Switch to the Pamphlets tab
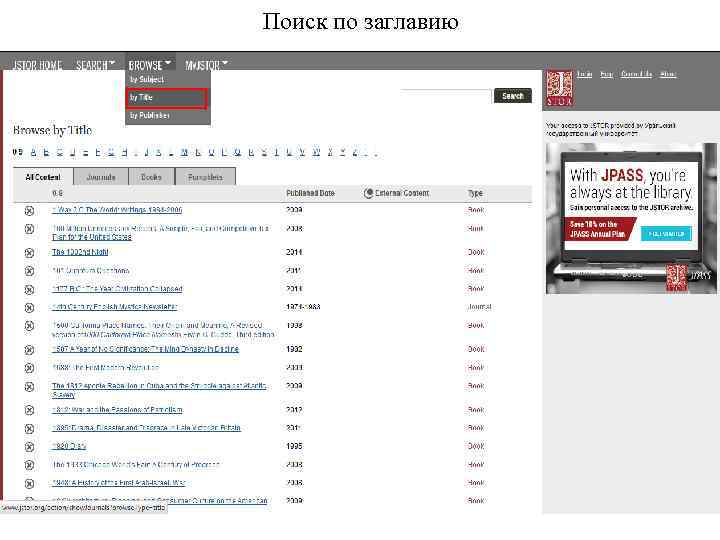 (205, 177)
